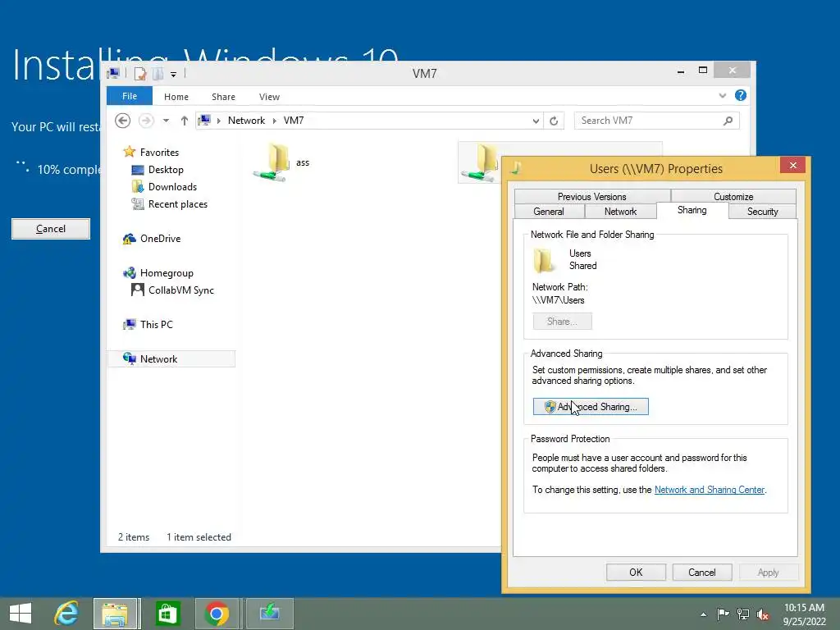Select Network in navigation pane
The image size is (840, 630).
pyautogui.click(x=171, y=359)
